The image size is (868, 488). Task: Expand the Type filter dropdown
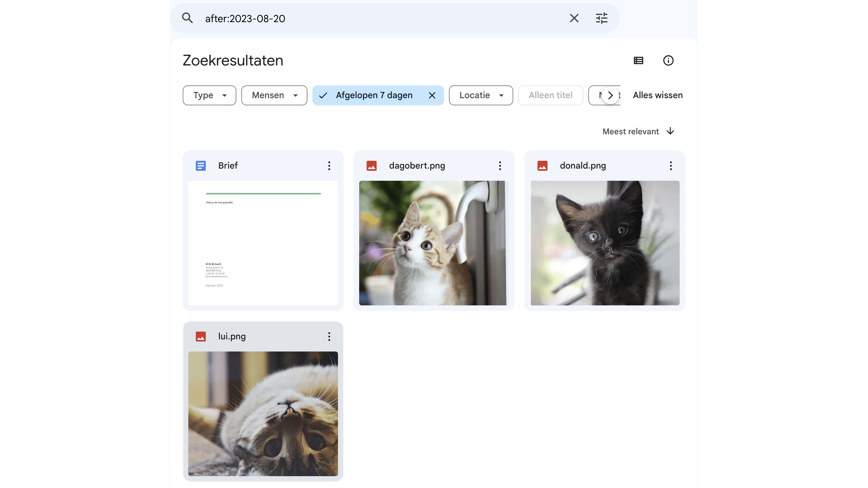[x=209, y=96]
